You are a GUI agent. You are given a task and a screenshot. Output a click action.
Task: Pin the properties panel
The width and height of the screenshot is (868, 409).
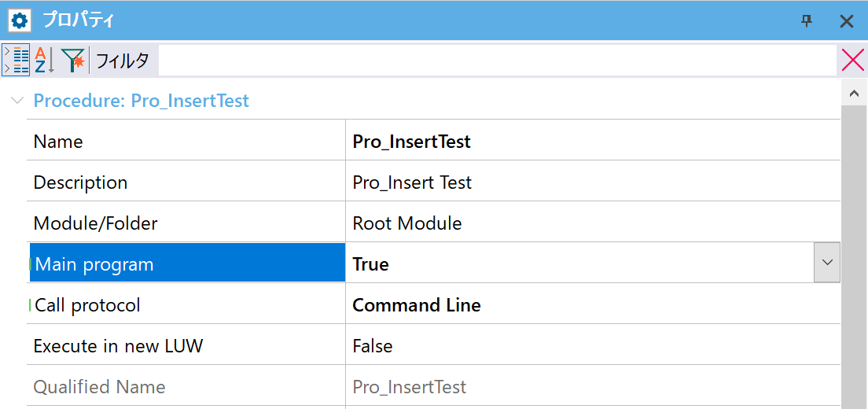(x=807, y=21)
